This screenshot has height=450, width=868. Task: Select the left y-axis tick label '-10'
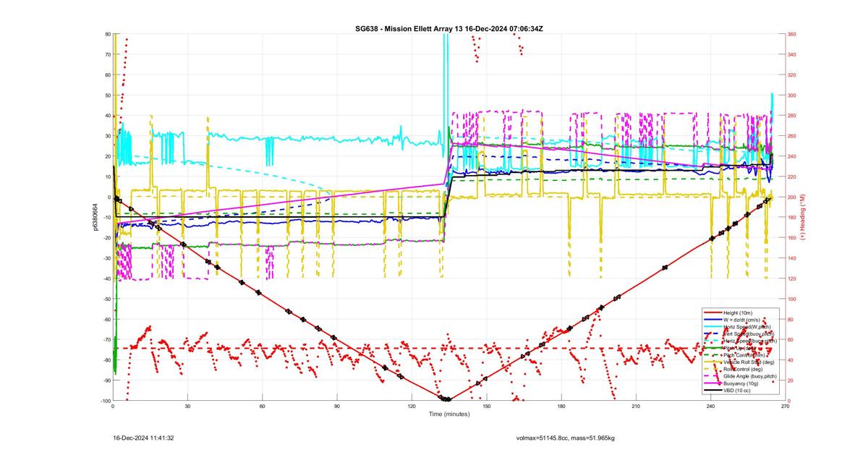tap(106, 218)
